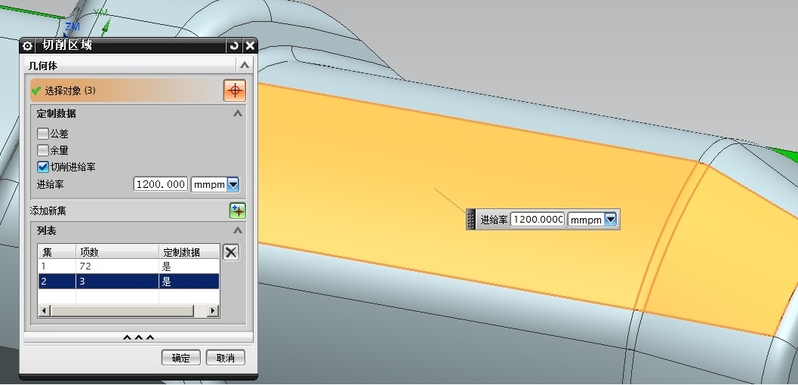Delete selected set with X icon
The width and height of the screenshot is (798, 385).
coord(231,252)
